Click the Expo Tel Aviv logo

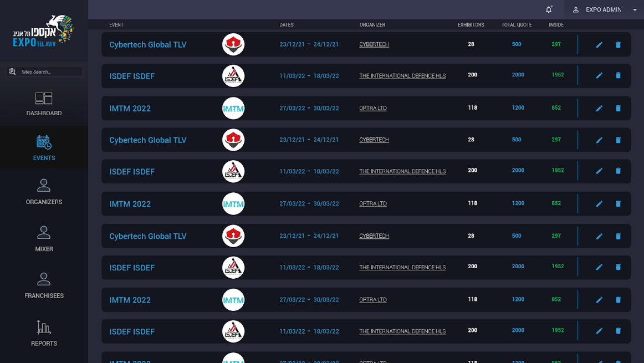[44, 31]
